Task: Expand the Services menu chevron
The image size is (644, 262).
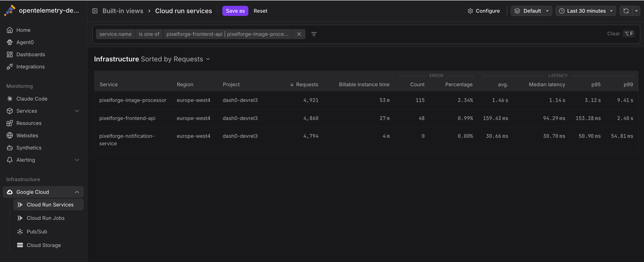Action: pos(77,111)
